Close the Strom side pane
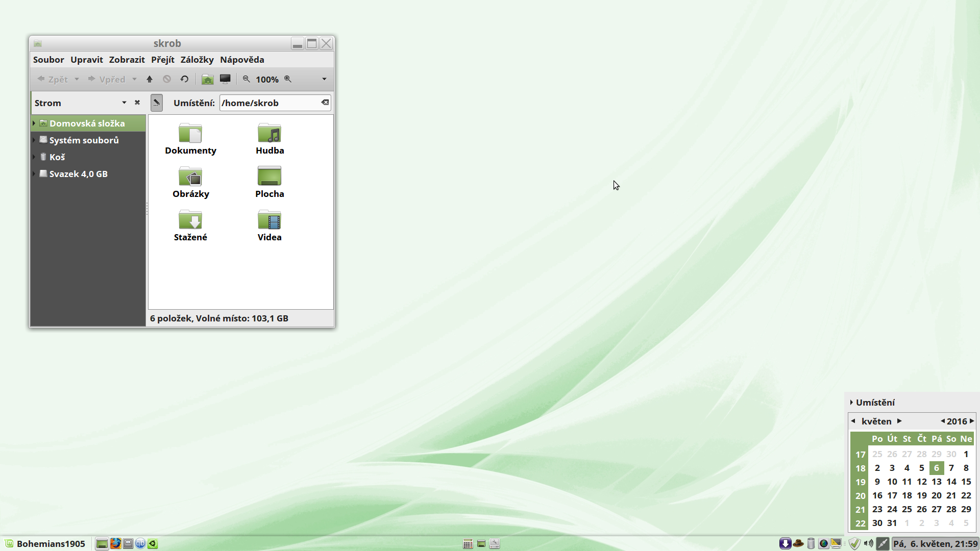 137,103
